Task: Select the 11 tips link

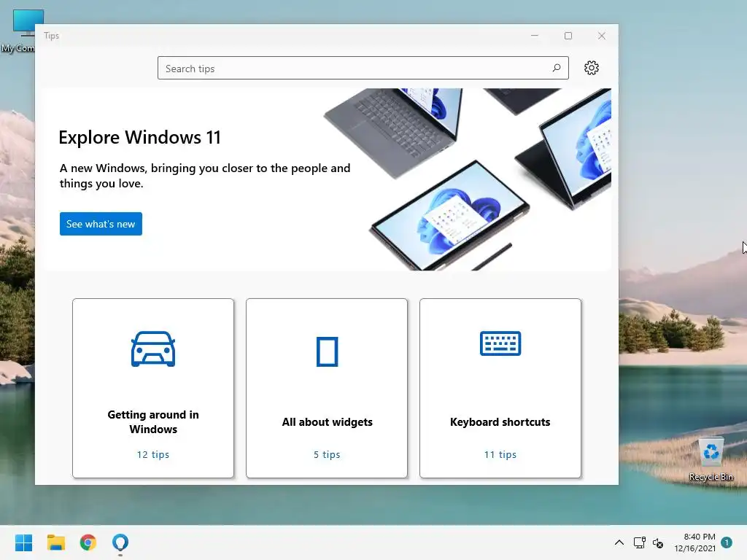Action: pos(500,454)
